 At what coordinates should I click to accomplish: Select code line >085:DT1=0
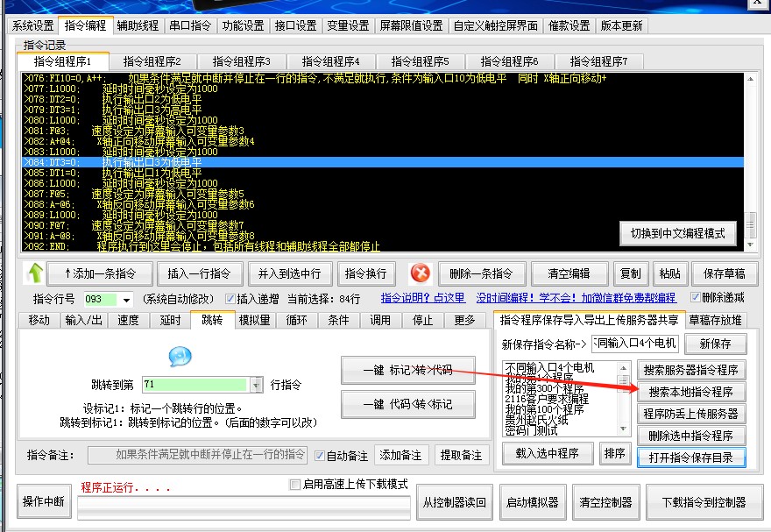click(383, 173)
